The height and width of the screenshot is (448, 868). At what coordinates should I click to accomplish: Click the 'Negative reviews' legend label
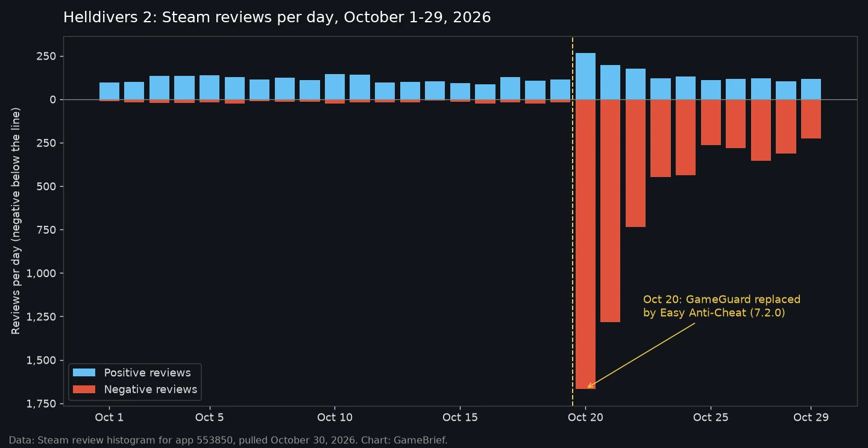click(x=151, y=390)
